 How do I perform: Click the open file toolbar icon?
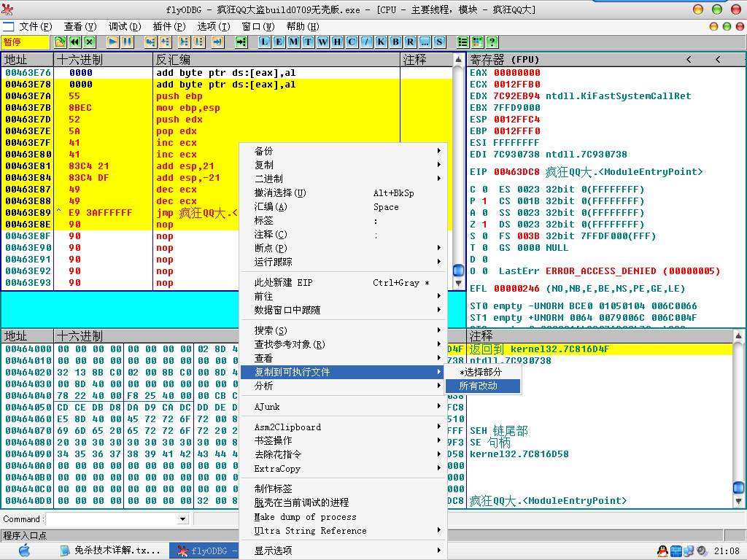pos(60,42)
